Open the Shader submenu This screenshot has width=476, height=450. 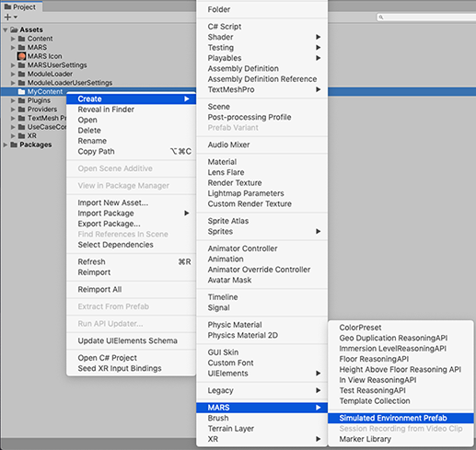tap(262, 37)
